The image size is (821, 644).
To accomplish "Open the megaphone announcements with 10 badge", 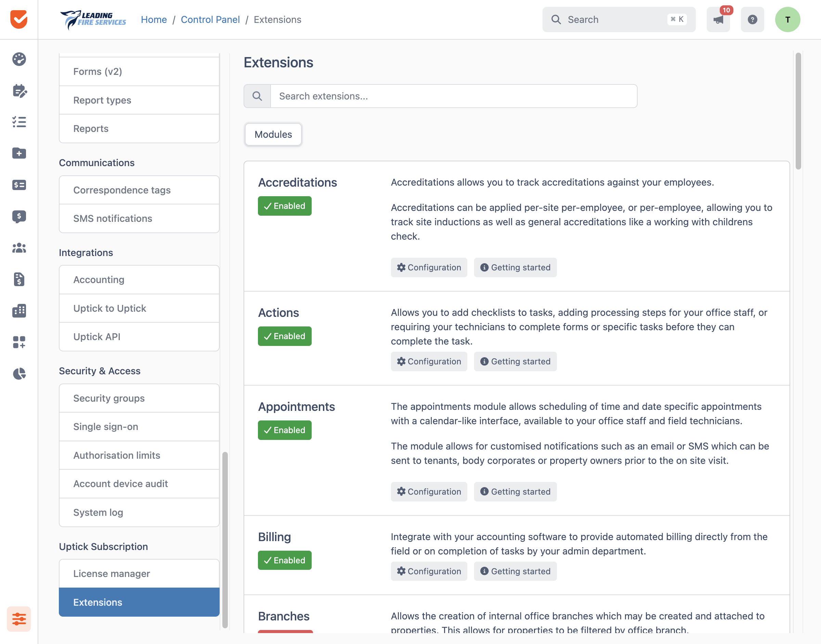I will click(x=718, y=19).
